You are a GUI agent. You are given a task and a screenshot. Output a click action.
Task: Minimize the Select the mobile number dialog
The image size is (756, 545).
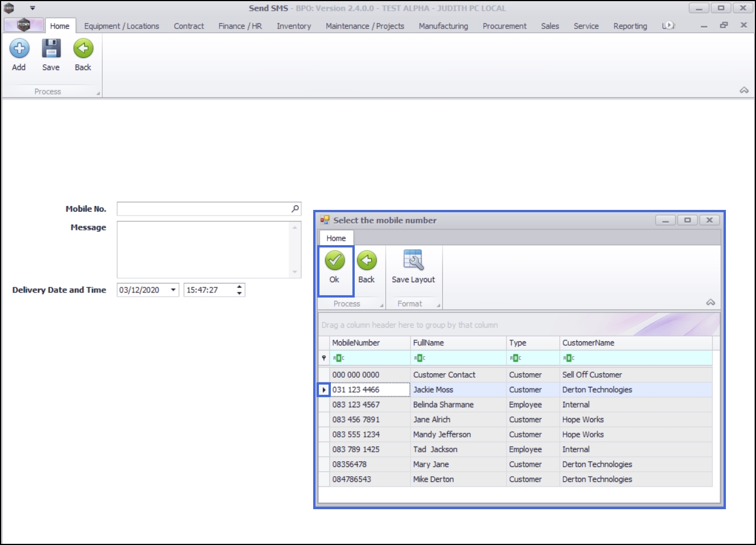(666, 220)
